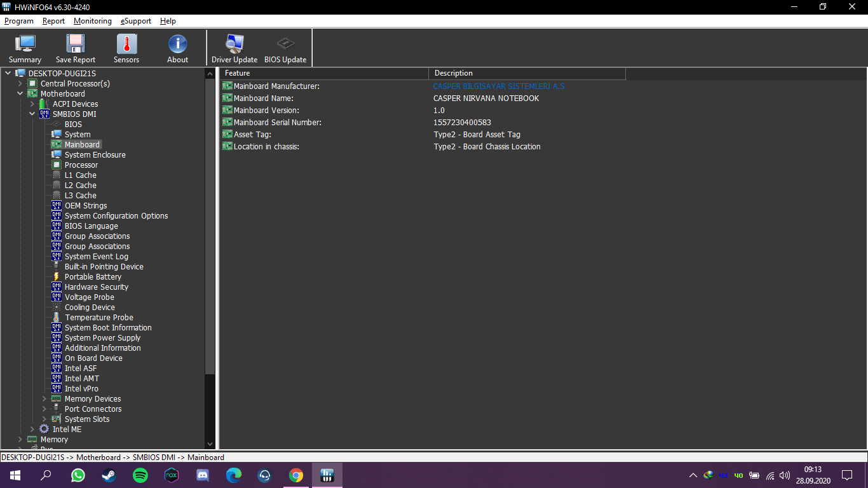Open the Summary toolbar icon
Screen dimensions: 868x488
pos(25,48)
